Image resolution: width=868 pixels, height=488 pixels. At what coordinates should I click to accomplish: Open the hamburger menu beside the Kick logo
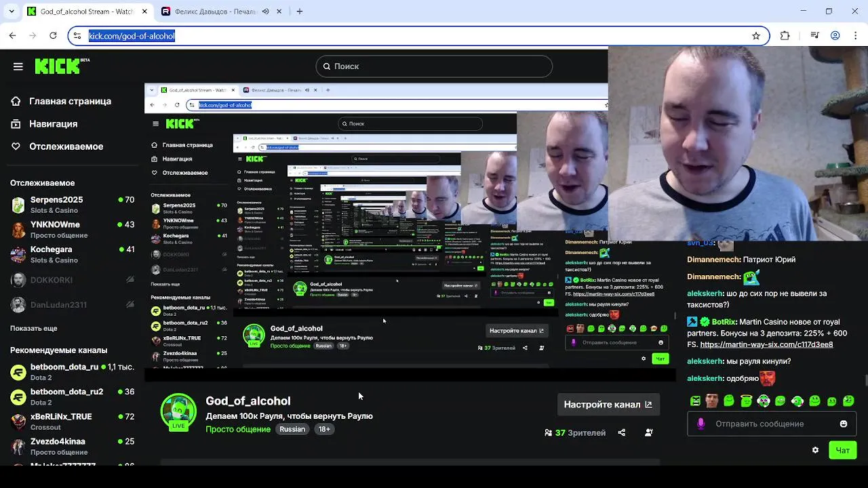(x=18, y=66)
